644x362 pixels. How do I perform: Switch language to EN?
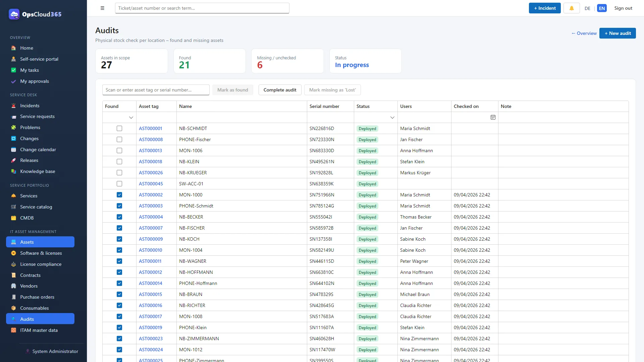[x=602, y=8]
